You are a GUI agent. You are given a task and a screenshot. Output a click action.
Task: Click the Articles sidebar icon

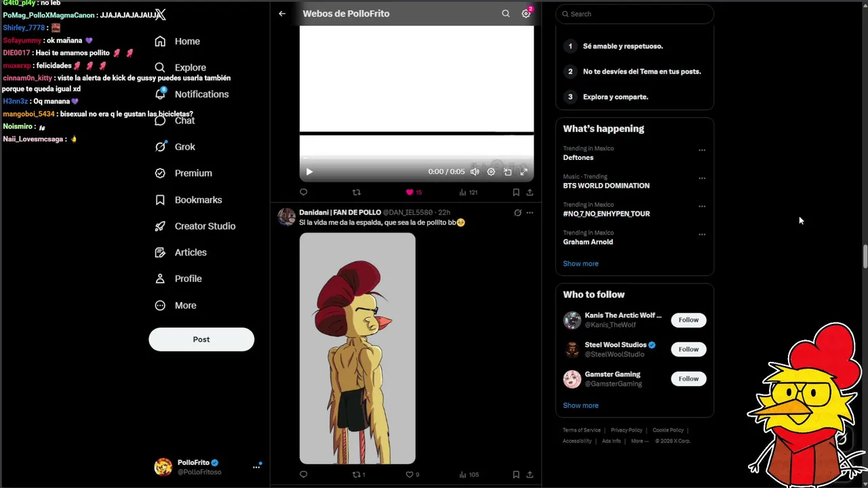(x=160, y=252)
